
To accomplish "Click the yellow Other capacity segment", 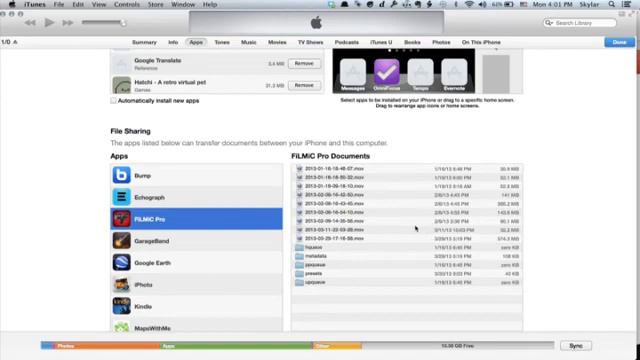I will [337, 346].
